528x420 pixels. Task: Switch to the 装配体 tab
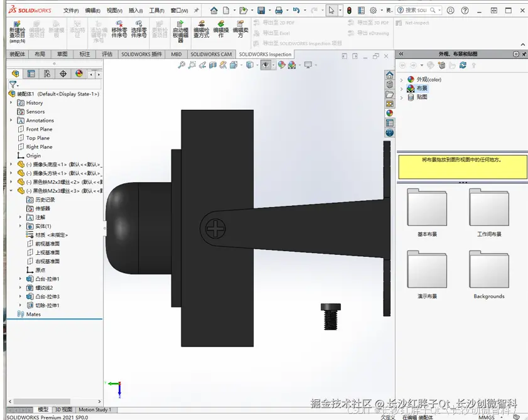pos(17,54)
